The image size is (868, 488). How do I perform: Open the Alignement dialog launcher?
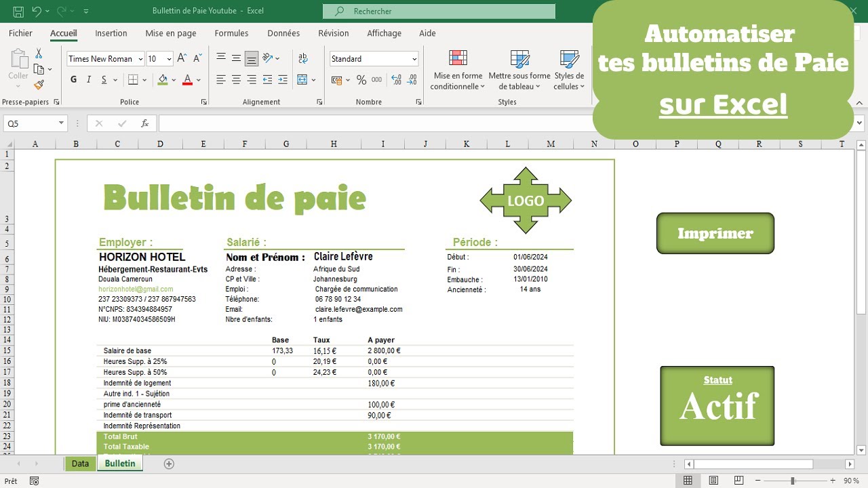pyautogui.click(x=319, y=102)
